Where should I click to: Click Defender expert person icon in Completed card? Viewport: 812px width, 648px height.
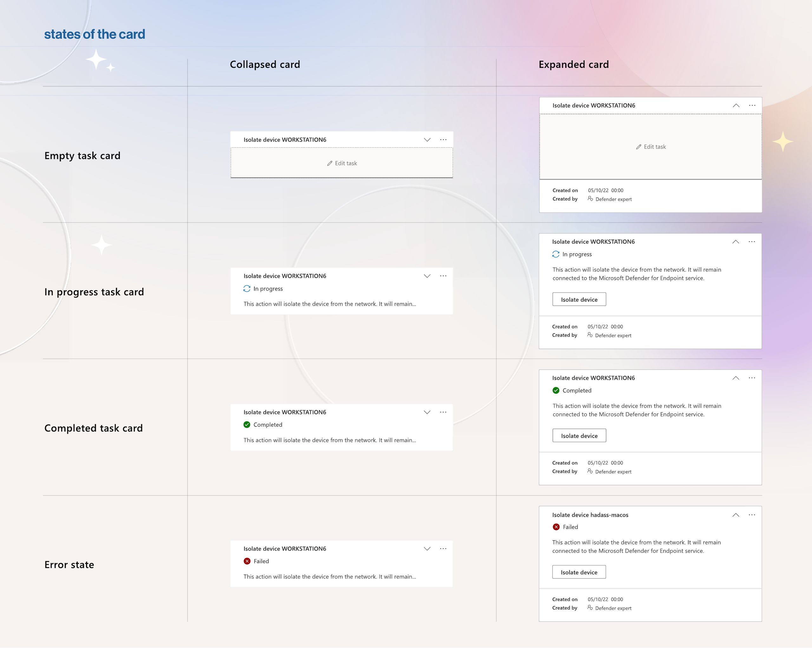pyautogui.click(x=590, y=471)
